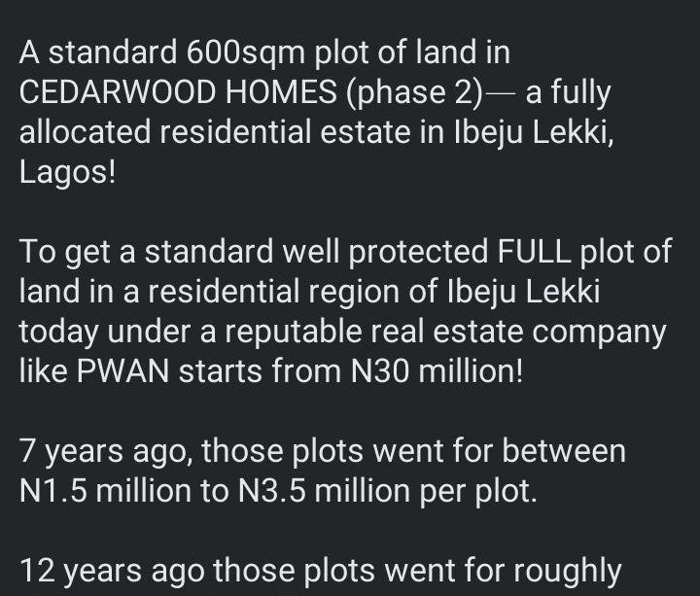Click Ibeju Lekki, in the first paragraph
700x596 pixels.
pos(534,132)
